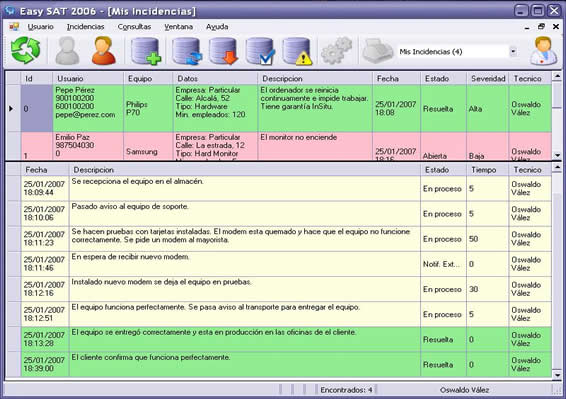Click the orange-haired user icon
This screenshot has height=399, width=566.
click(x=104, y=51)
